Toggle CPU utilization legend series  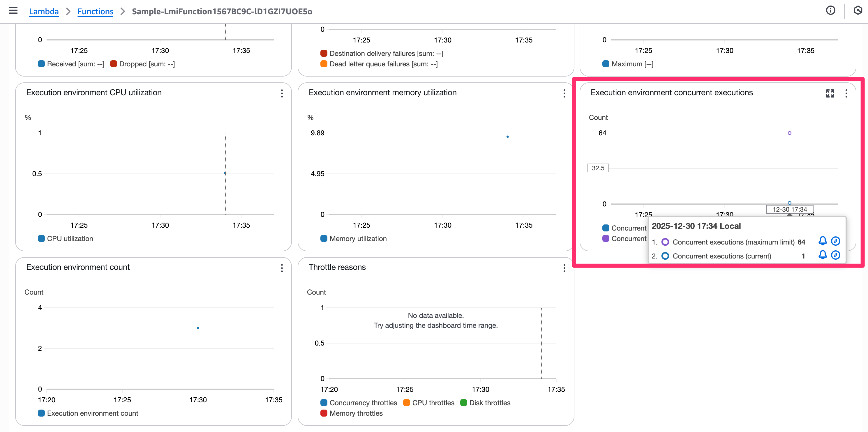click(x=70, y=238)
